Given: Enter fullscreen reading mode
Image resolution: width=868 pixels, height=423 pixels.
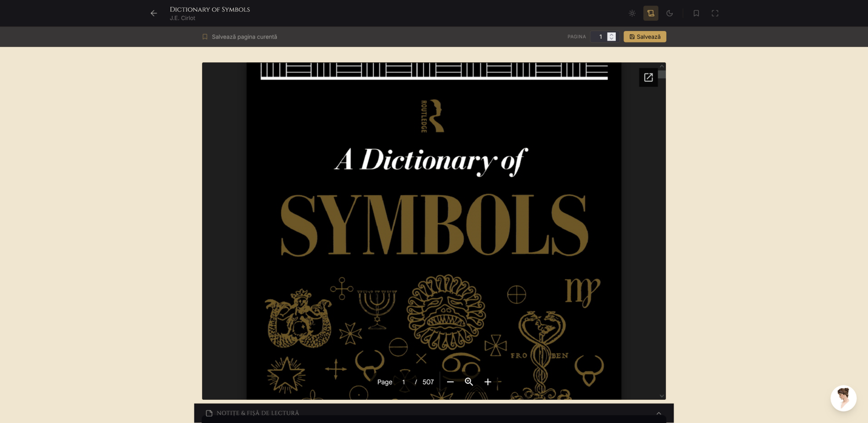Looking at the screenshot, I should point(715,13).
